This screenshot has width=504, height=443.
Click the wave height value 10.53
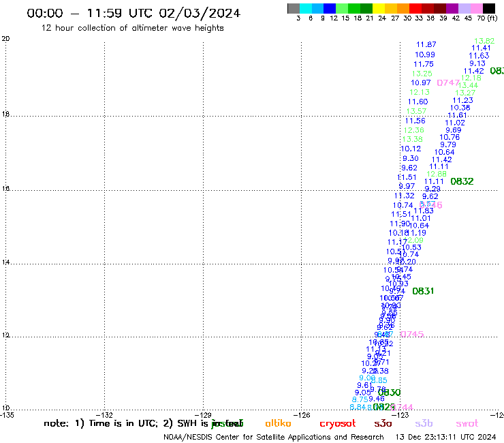pos(412,247)
